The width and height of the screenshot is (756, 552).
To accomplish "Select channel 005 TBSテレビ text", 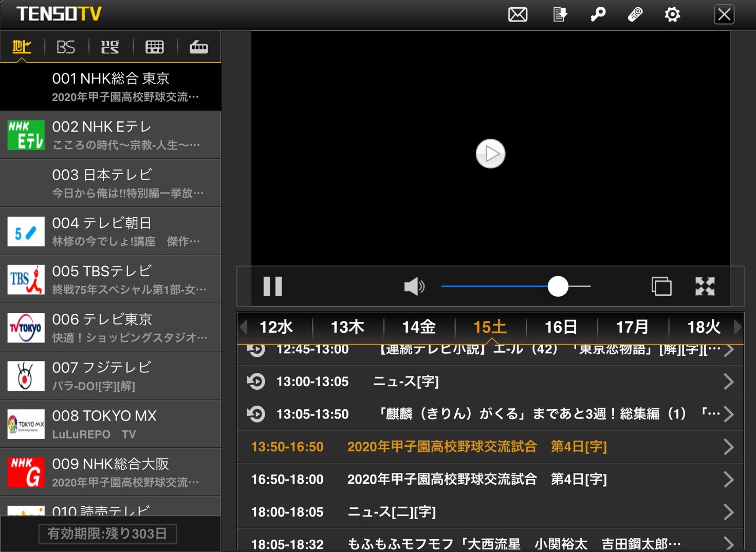I will (x=102, y=271).
